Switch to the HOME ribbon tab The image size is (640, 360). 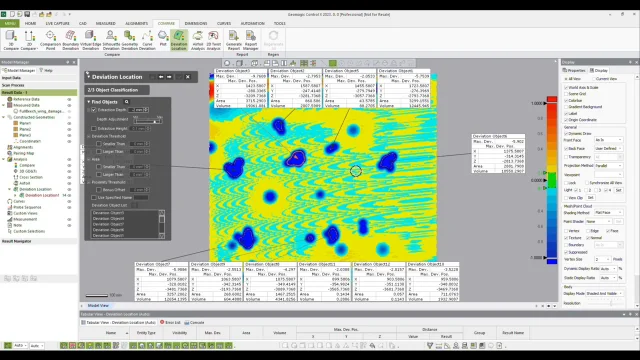pos(30,23)
